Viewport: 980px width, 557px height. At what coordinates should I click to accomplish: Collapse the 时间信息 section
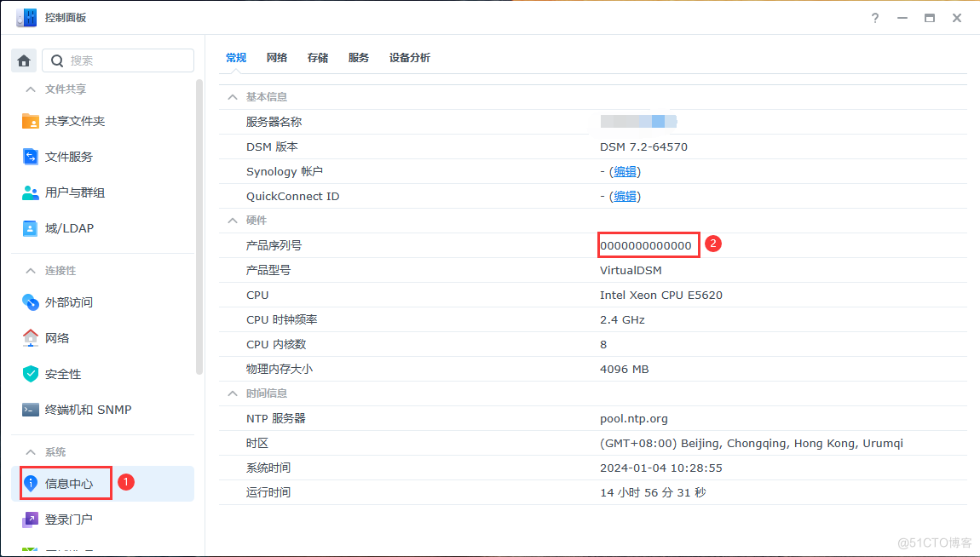(233, 393)
